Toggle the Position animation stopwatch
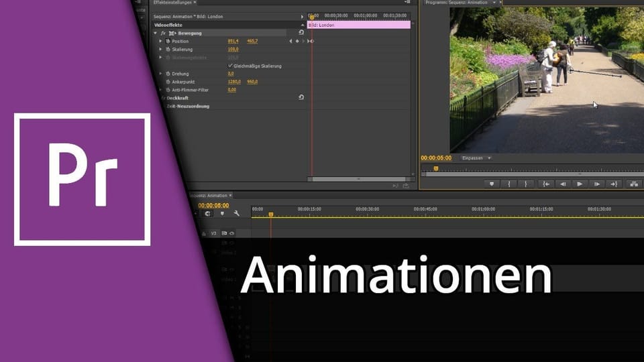The height and width of the screenshot is (362, 644). 168,41
